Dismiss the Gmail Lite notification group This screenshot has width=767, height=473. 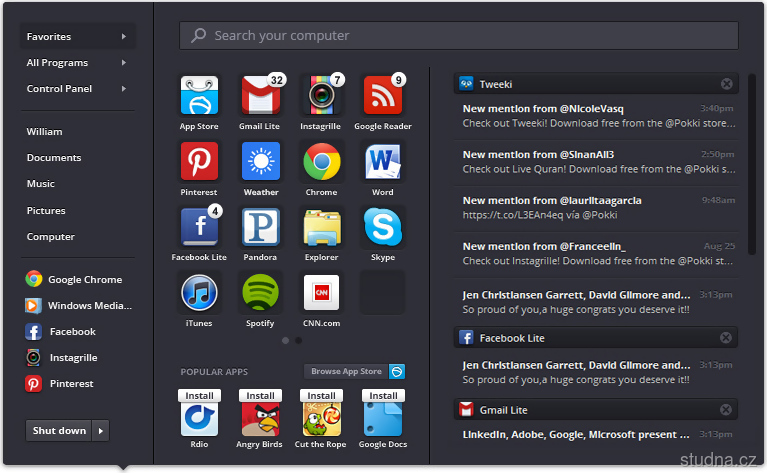pyautogui.click(x=726, y=409)
